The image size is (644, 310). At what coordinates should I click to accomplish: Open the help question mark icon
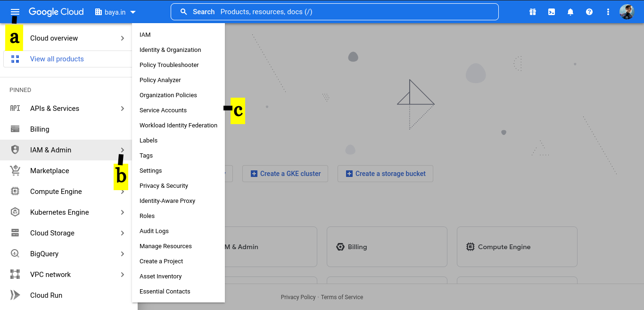click(x=589, y=12)
